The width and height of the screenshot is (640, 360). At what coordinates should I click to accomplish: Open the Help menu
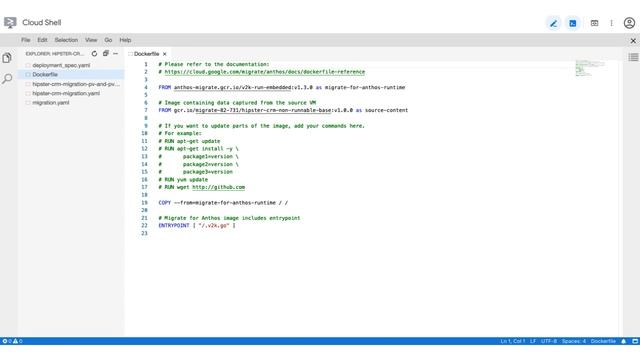[x=125, y=40]
